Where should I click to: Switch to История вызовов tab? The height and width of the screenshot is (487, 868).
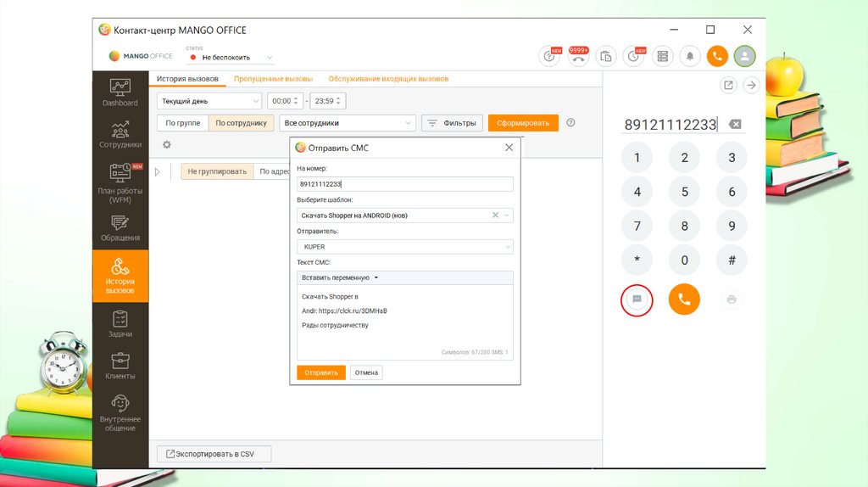187,79
